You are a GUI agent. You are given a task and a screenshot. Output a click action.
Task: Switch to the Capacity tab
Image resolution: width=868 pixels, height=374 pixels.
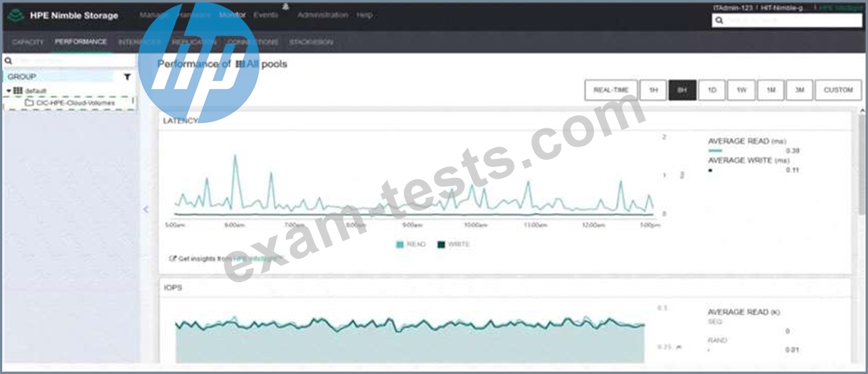click(x=28, y=42)
